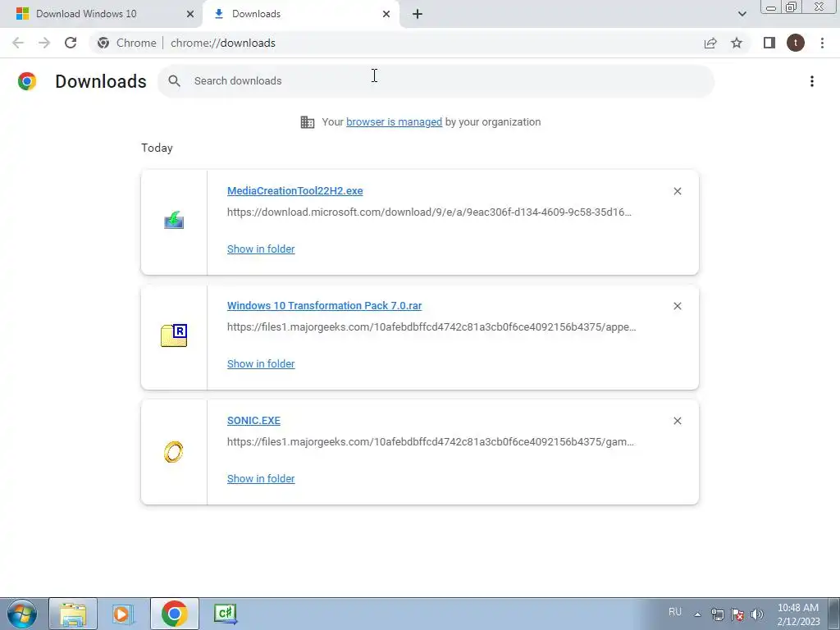Click the network tray icon
The image size is (840, 630).
[x=717, y=614]
